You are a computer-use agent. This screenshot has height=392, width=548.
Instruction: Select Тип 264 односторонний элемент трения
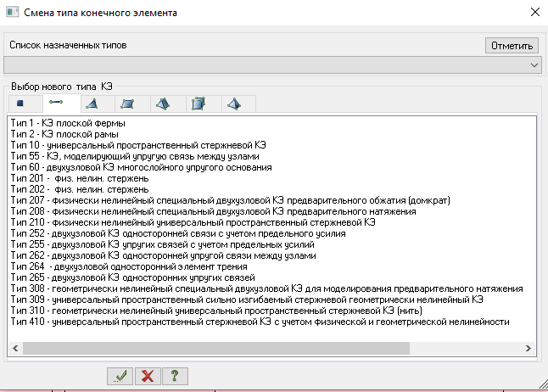[x=129, y=266]
